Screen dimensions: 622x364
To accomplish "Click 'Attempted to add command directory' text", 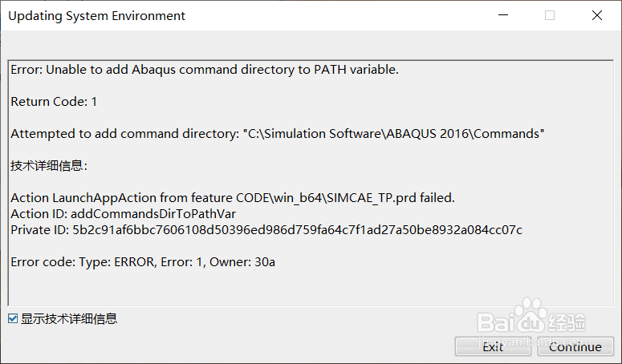I will point(125,134).
